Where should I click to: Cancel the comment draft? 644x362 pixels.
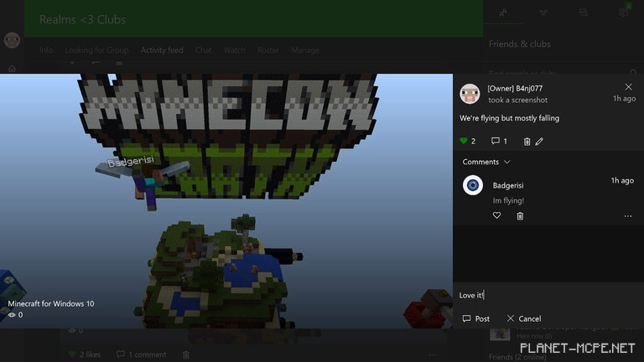point(524,318)
